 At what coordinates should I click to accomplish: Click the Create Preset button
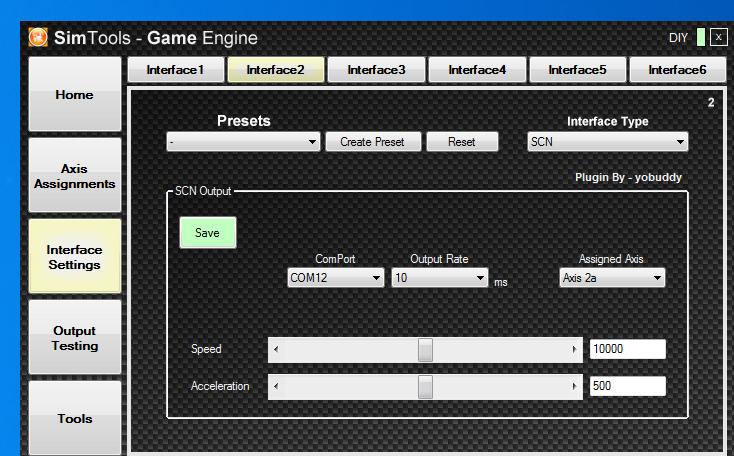pyautogui.click(x=373, y=142)
